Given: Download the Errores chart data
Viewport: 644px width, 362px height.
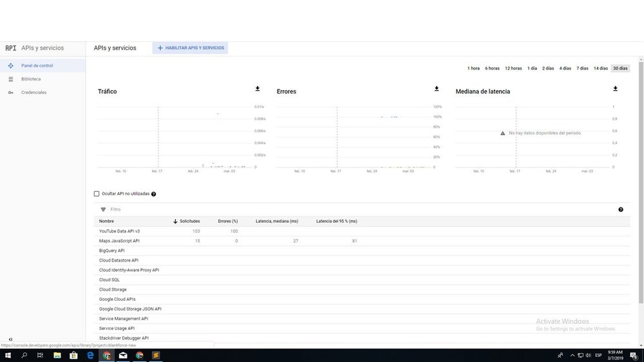Looking at the screenshot, I should point(437,89).
